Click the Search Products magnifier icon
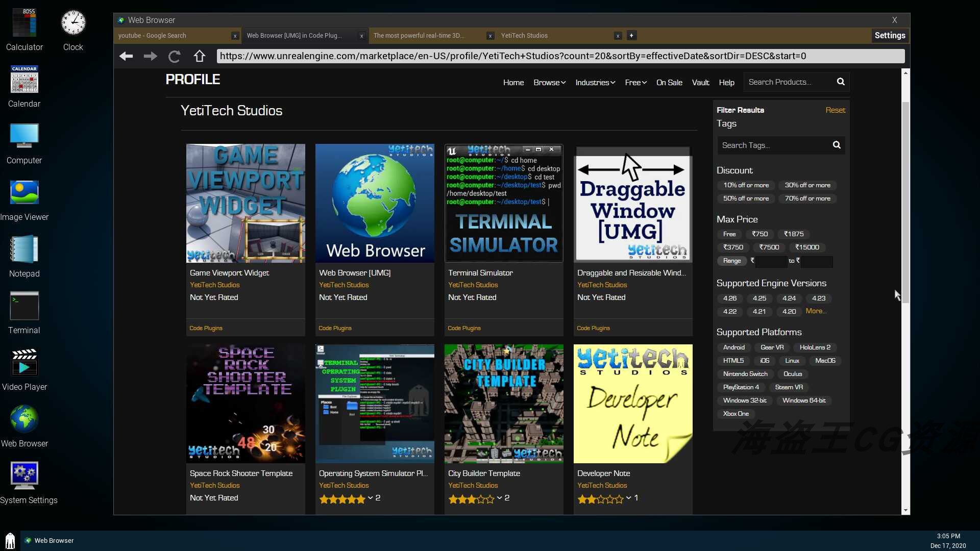Screen dimensions: 980x551 coord(841,82)
